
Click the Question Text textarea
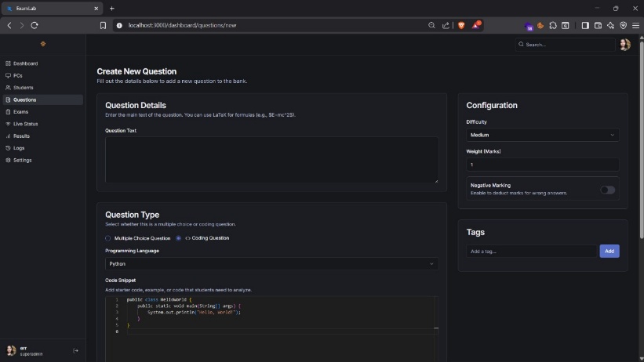tap(271, 160)
